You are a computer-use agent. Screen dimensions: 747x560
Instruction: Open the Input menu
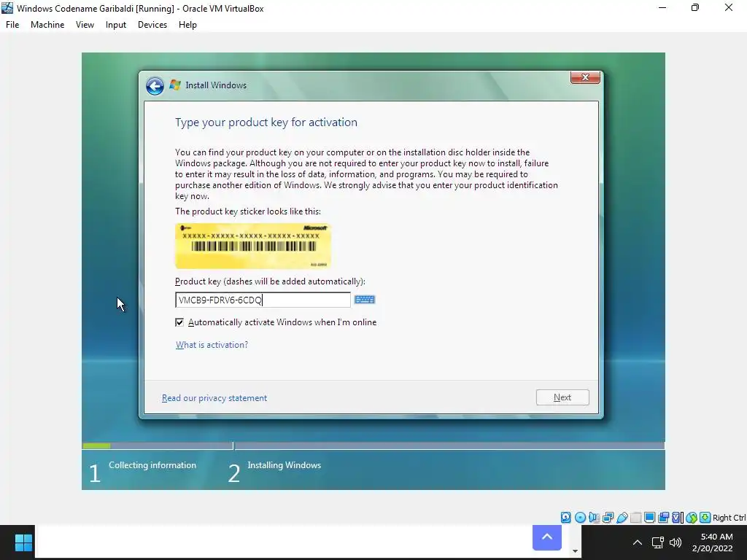tap(116, 25)
